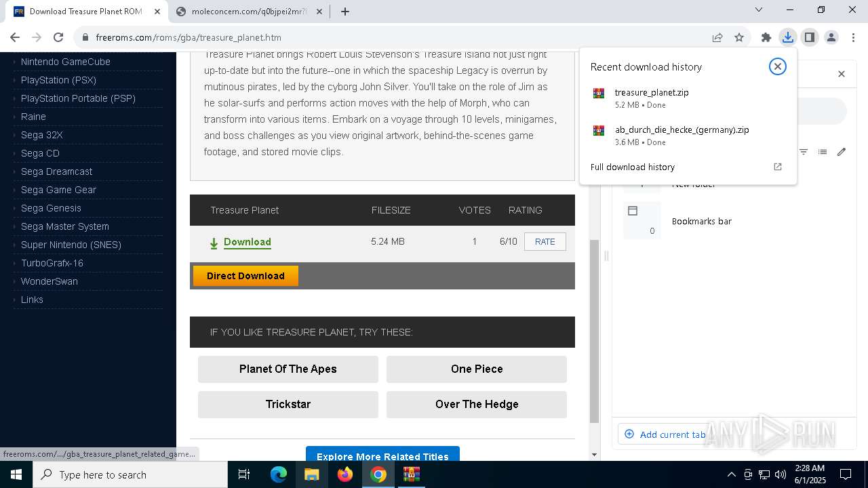The width and height of the screenshot is (868, 488).
Task: Click Add current tab in side panel
Action: pyautogui.click(x=665, y=434)
